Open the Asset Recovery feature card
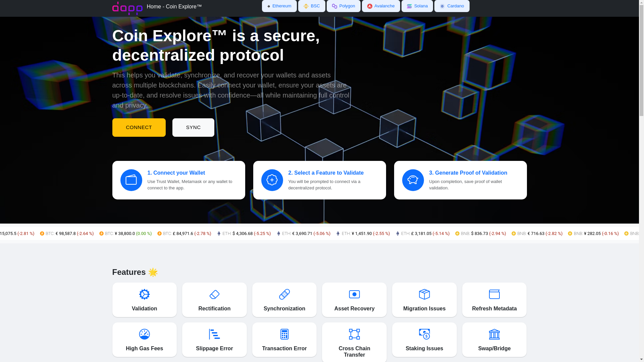 (354, 300)
